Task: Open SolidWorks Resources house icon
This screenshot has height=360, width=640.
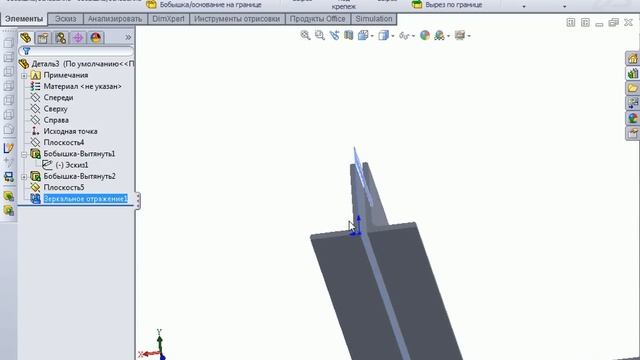Action: coord(633,58)
